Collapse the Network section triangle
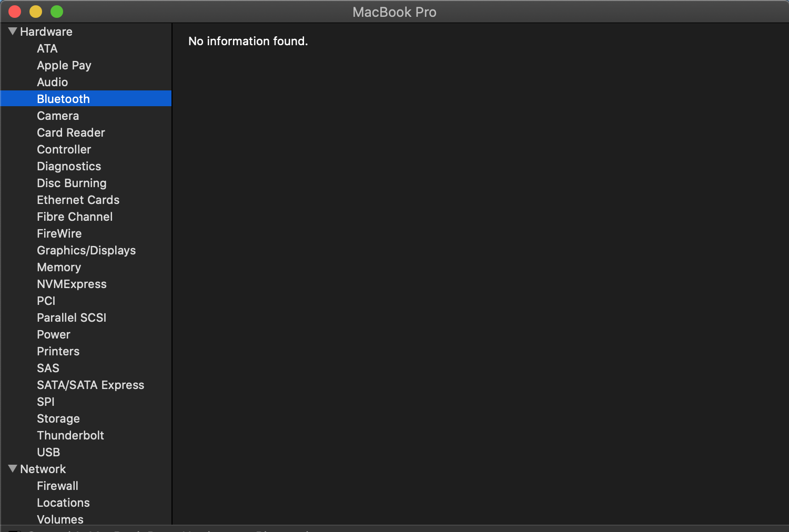This screenshot has height=532, width=789. pyautogui.click(x=13, y=469)
